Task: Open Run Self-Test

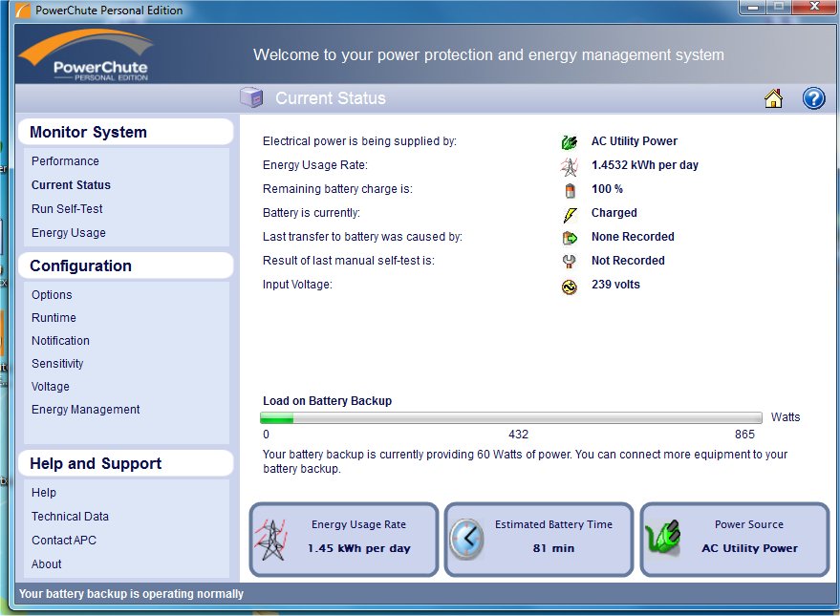Action: tap(67, 209)
